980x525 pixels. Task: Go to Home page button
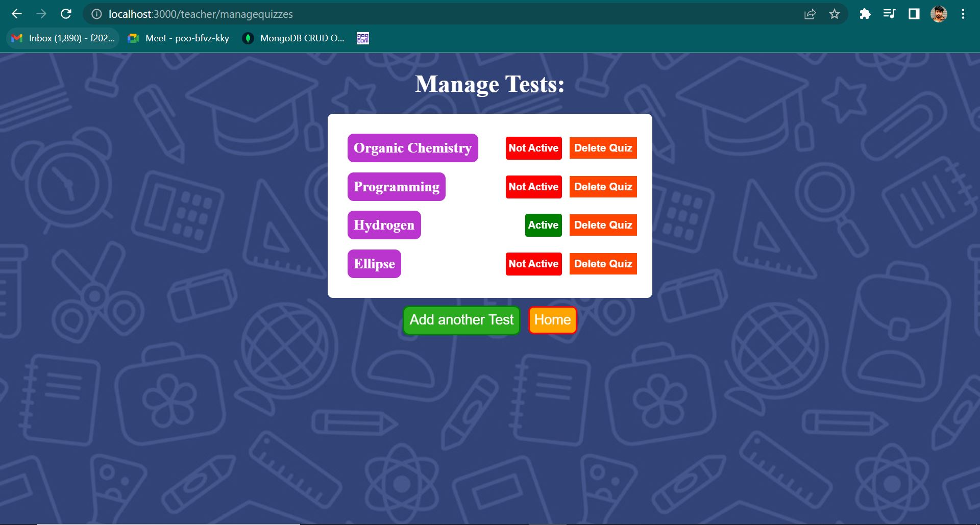point(552,320)
